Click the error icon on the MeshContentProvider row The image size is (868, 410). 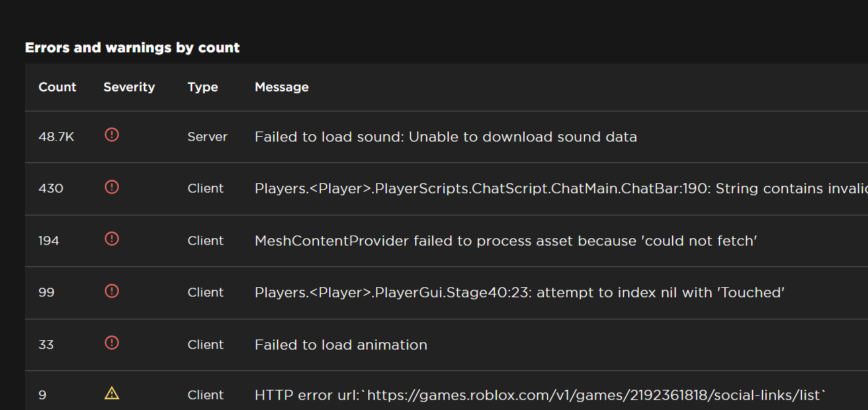point(112,239)
